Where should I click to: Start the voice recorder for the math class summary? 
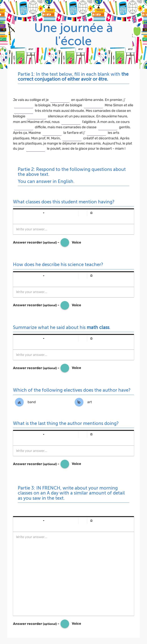point(65,368)
